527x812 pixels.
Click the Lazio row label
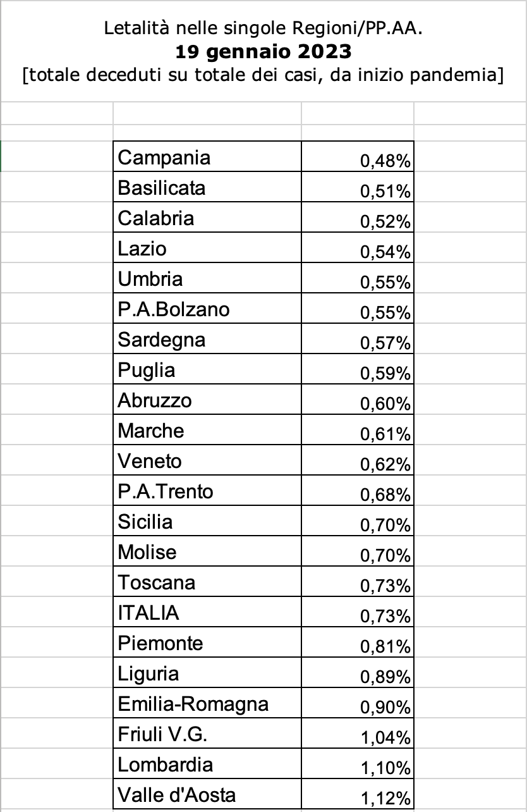coord(207,248)
